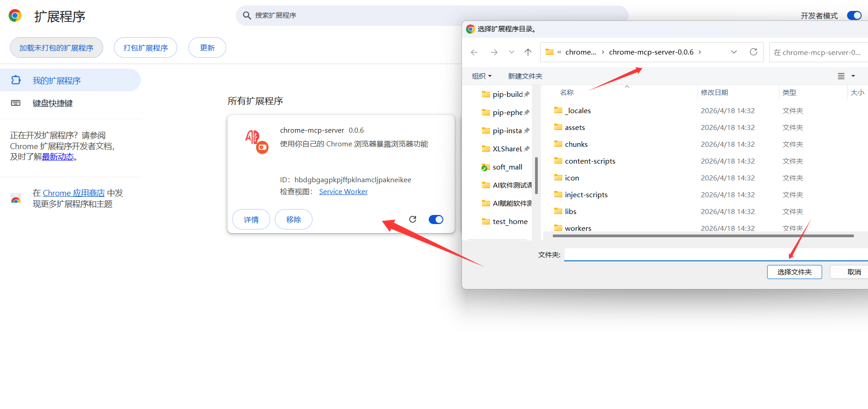Screen dimensions: 868x409
Task: Sort by 修改日期 column header
Action: [x=714, y=92]
